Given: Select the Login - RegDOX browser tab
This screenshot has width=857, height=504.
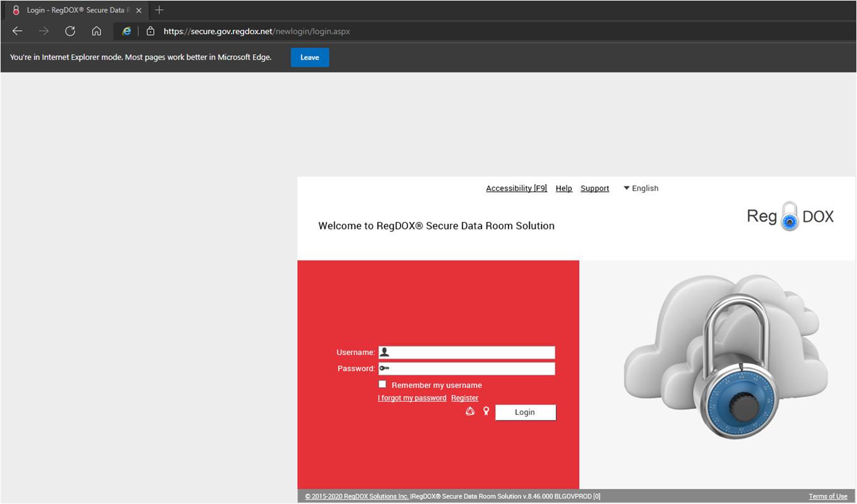Looking at the screenshot, I should pyautogui.click(x=75, y=11).
